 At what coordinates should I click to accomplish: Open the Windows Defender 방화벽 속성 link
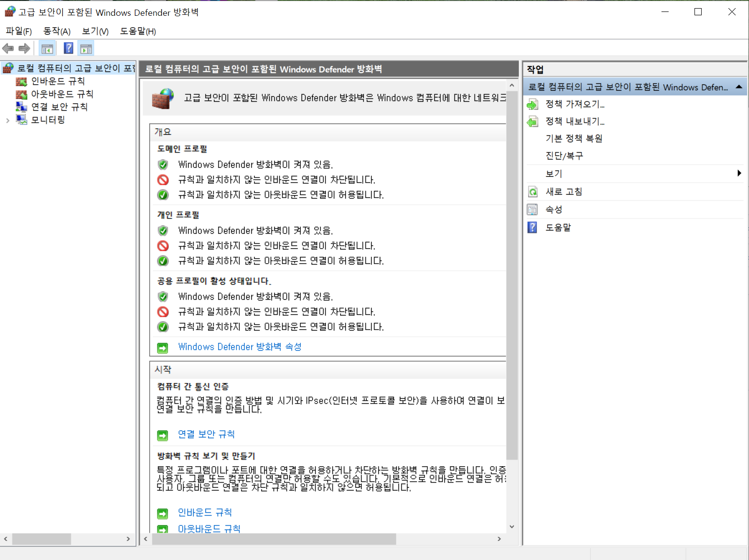[x=240, y=347]
